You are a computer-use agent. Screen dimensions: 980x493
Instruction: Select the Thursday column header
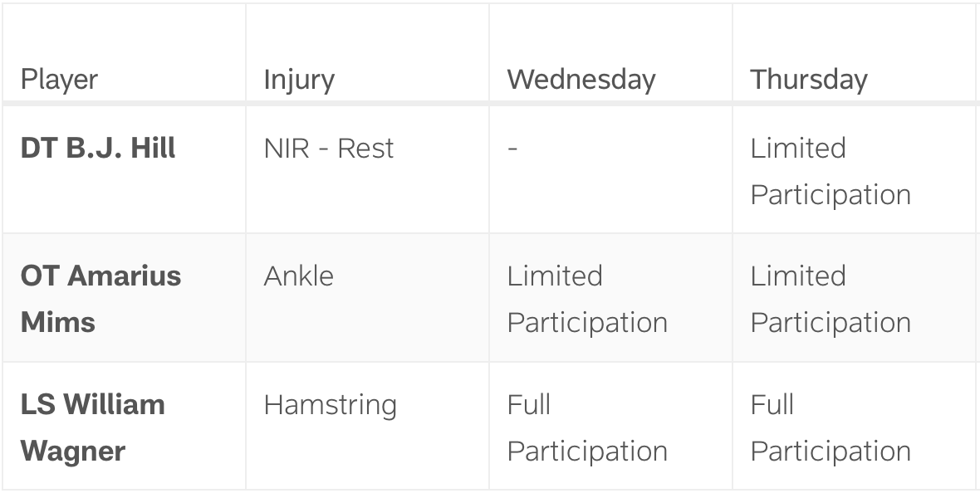[808, 80]
